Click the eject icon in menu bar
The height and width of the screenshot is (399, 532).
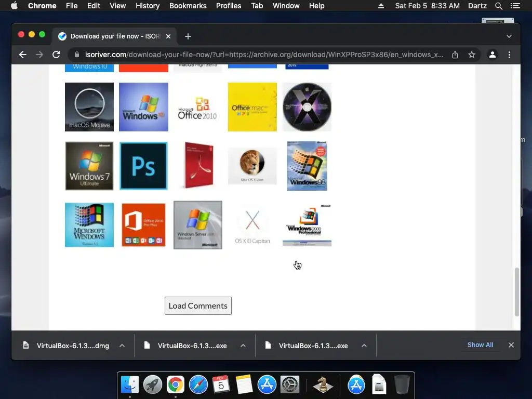click(x=381, y=5)
